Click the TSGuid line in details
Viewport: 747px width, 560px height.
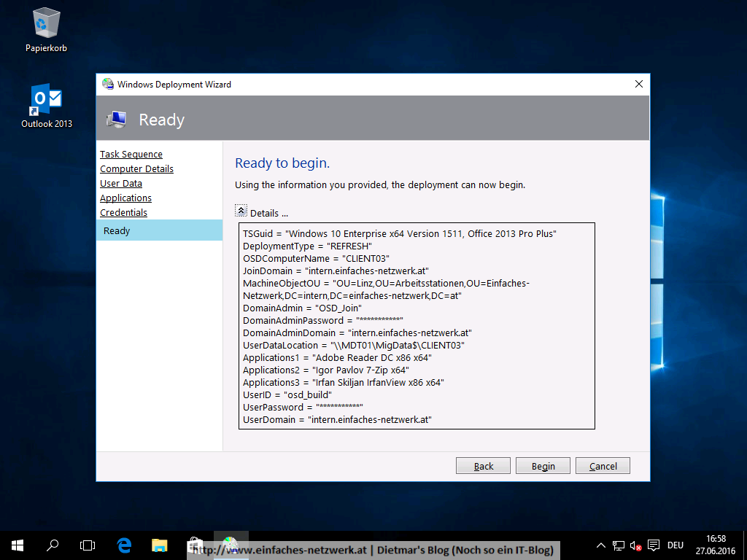[x=400, y=234]
